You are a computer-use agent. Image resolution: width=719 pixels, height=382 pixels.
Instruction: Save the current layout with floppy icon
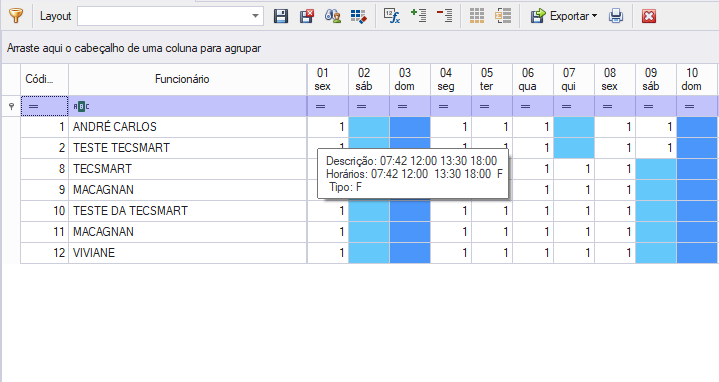click(281, 16)
